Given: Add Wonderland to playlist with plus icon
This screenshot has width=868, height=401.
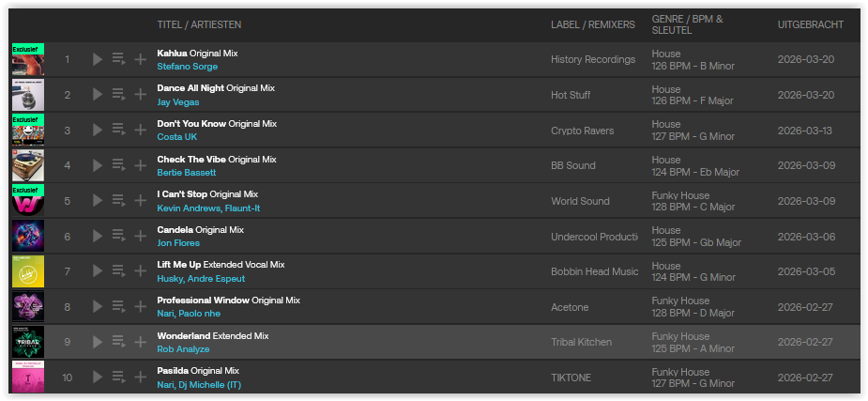Looking at the screenshot, I should tap(141, 343).
